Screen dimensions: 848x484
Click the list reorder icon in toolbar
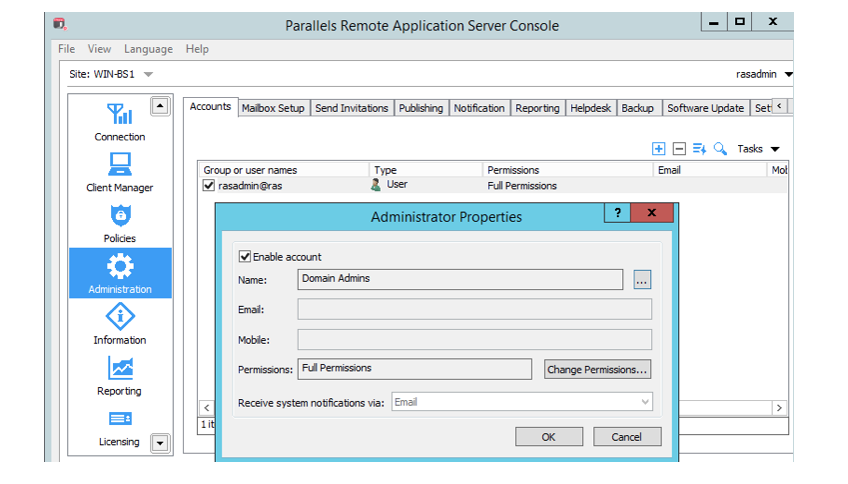(699, 149)
